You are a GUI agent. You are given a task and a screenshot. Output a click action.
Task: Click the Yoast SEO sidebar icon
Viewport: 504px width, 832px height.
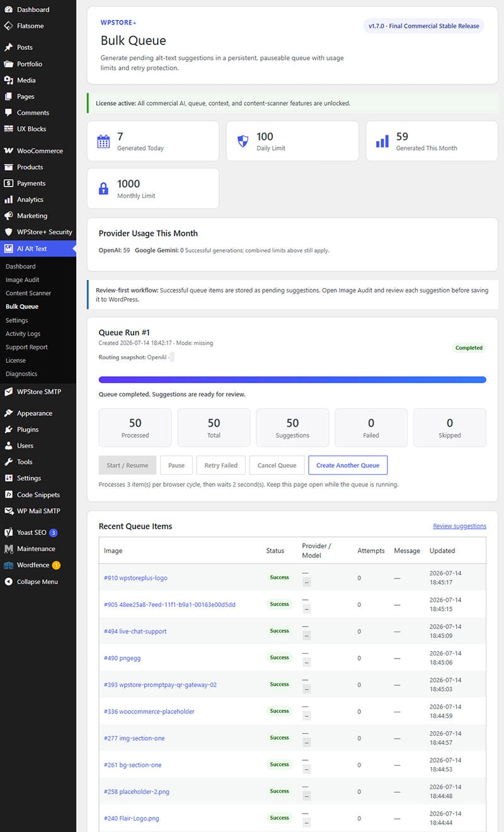pos(8,532)
